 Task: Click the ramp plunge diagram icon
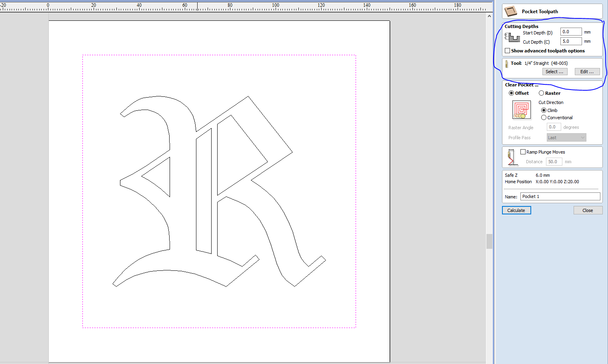pyautogui.click(x=512, y=157)
